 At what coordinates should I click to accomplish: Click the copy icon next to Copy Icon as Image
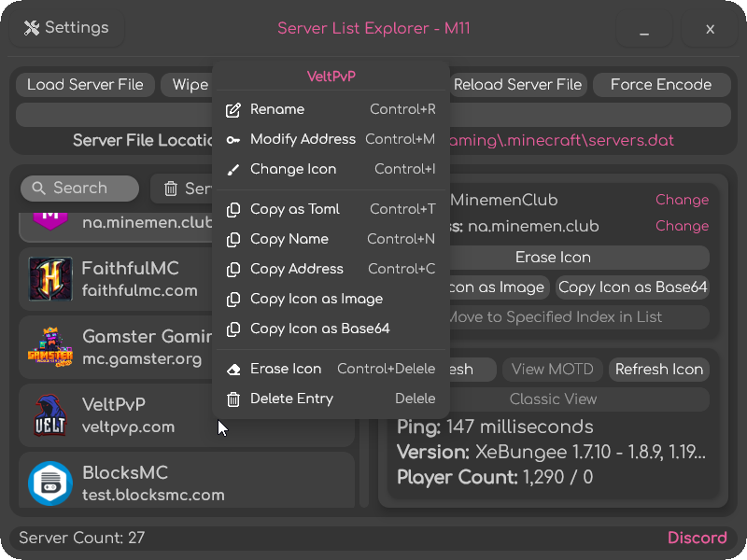click(x=233, y=300)
